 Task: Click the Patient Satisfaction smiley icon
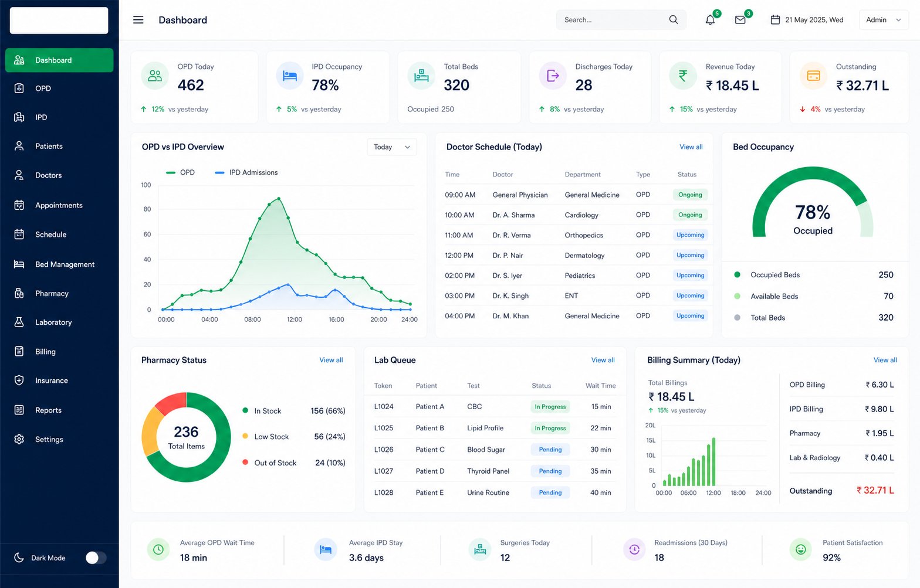(801, 550)
